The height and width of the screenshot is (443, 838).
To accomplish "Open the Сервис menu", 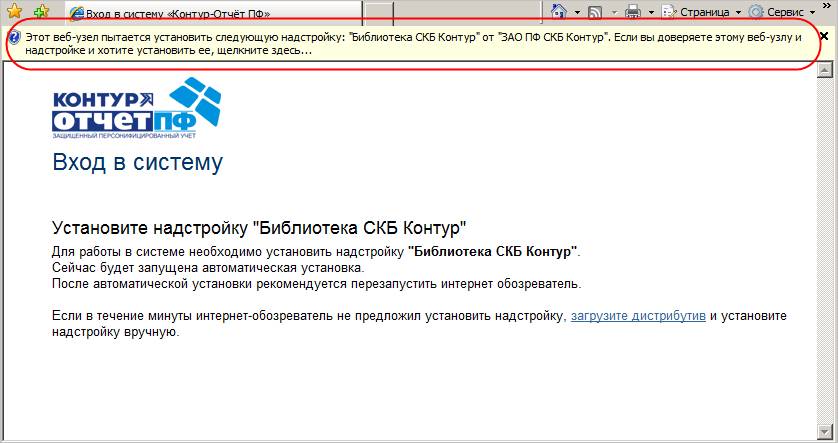I will click(781, 12).
